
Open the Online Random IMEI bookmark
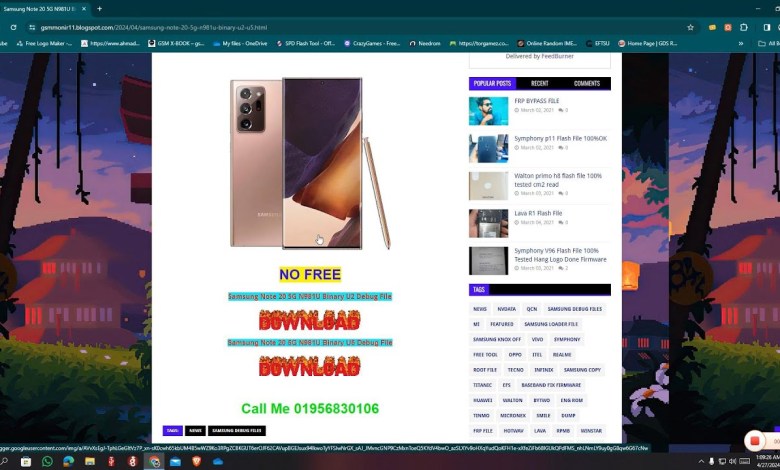point(547,43)
